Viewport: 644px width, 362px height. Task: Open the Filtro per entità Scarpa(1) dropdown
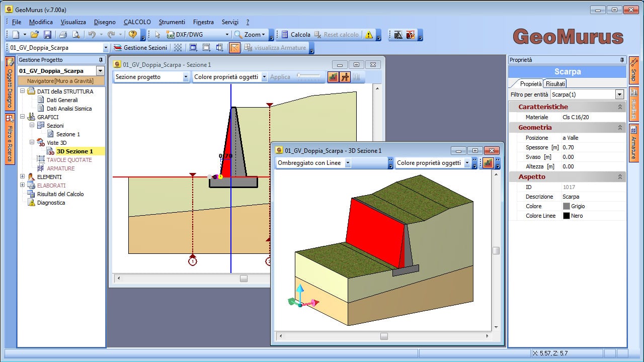point(619,95)
